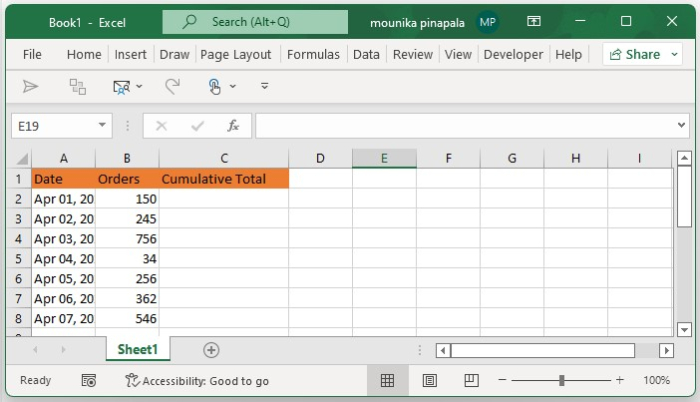Select the Cumulative Total header cell
This screenshot has width=700, height=402.
[224, 179]
